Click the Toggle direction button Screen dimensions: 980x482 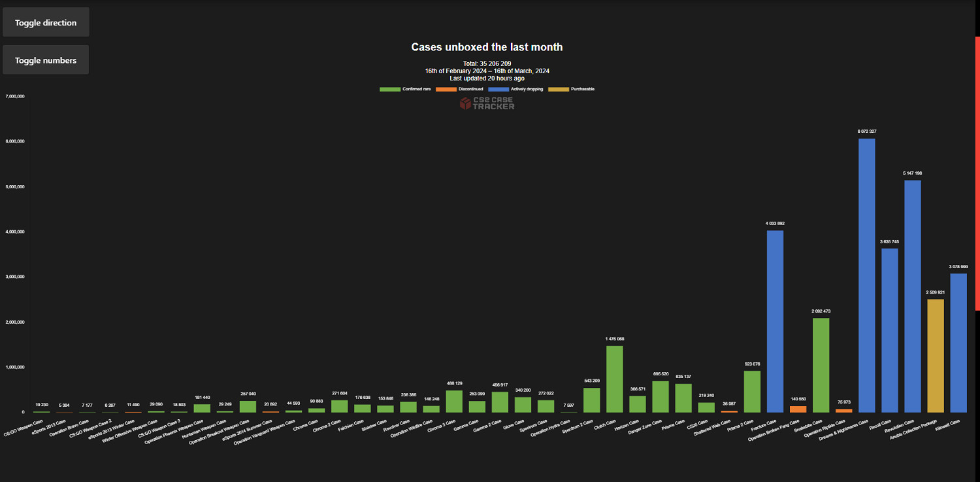(x=46, y=22)
